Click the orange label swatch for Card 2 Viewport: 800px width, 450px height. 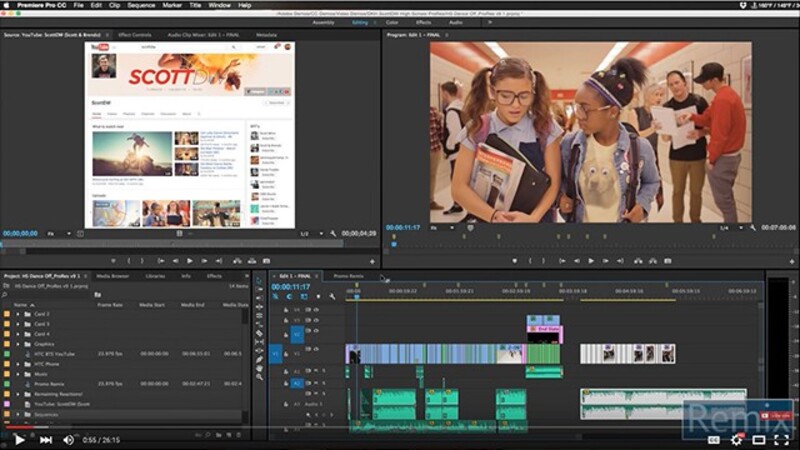(x=7, y=314)
